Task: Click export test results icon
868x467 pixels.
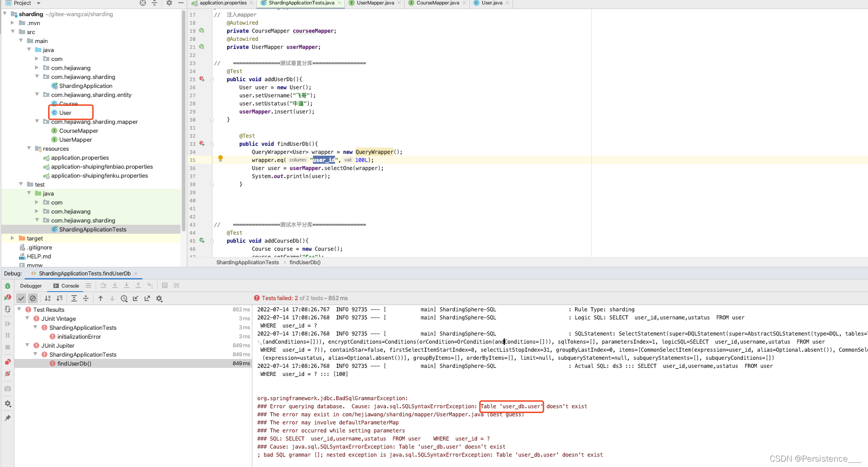Action: pyautogui.click(x=147, y=298)
